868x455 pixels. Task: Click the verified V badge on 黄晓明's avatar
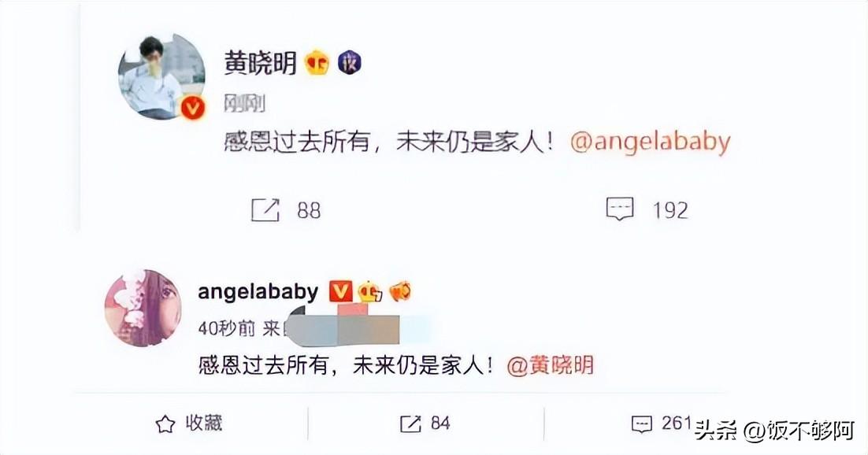tap(193, 108)
